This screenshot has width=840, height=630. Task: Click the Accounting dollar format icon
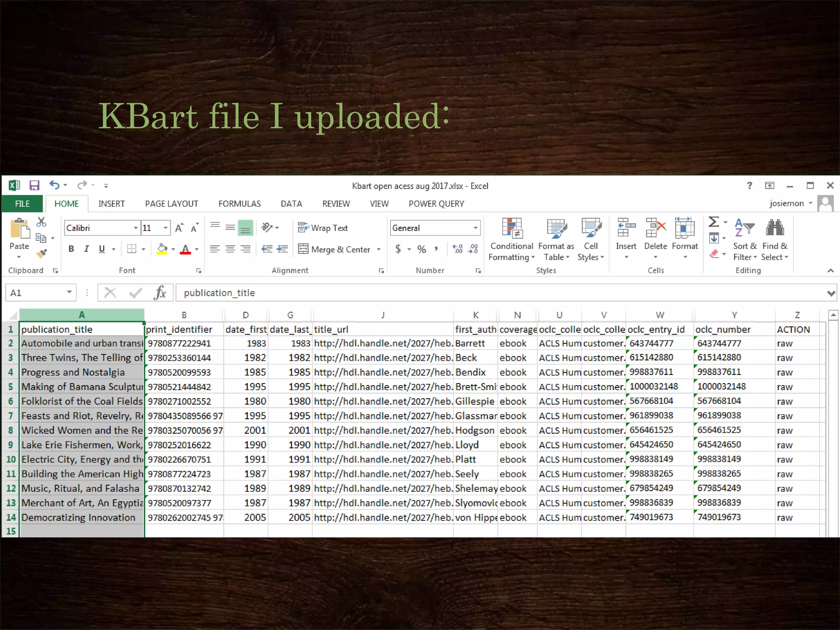(x=398, y=249)
